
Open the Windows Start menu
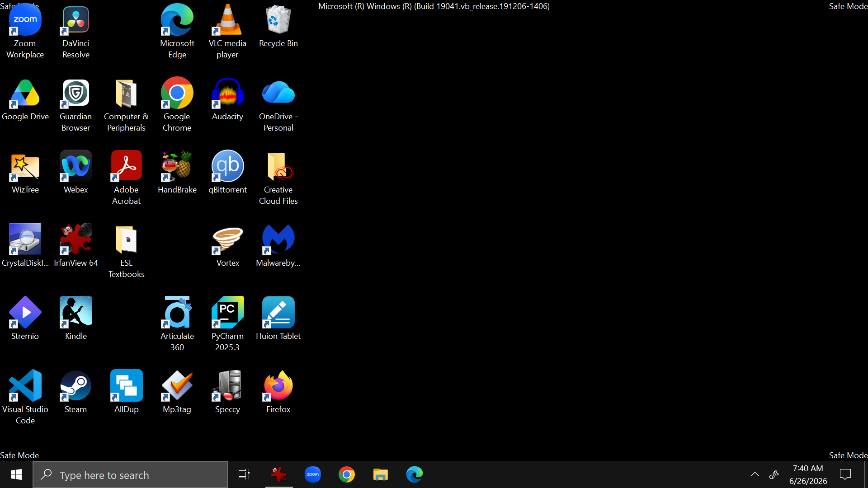16,474
